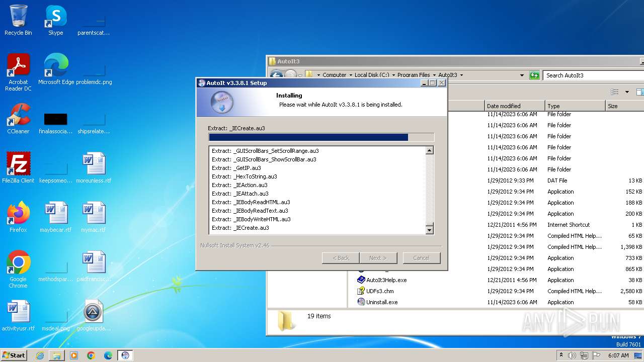The height and width of the screenshot is (362, 644).
Task: Select the Acrobat Reader DC desktop icon
Action: (18, 72)
